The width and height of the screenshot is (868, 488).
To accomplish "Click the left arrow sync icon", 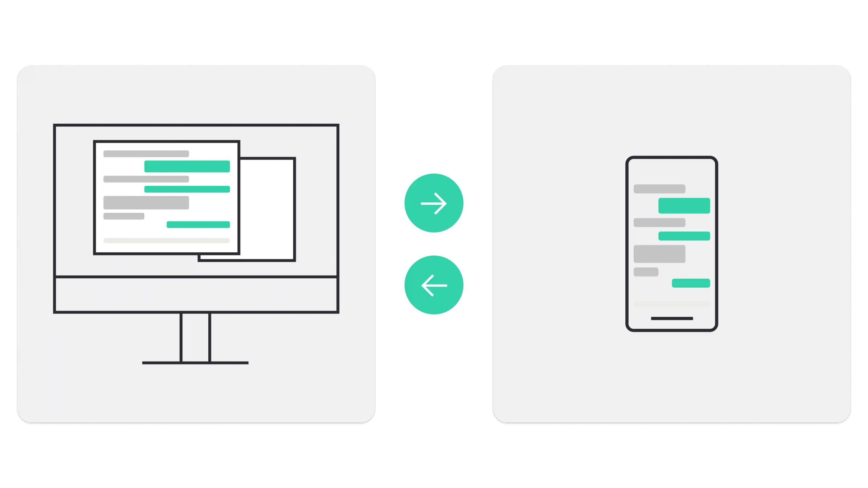I will click(433, 285).
